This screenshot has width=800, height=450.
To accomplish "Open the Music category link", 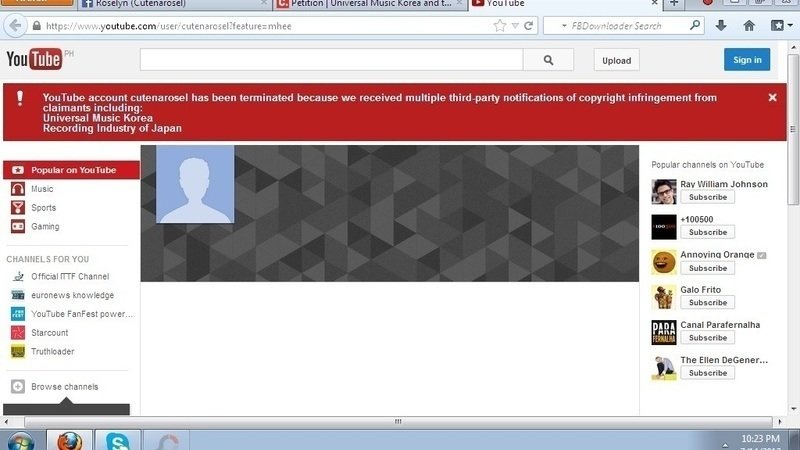I will 42,189.
